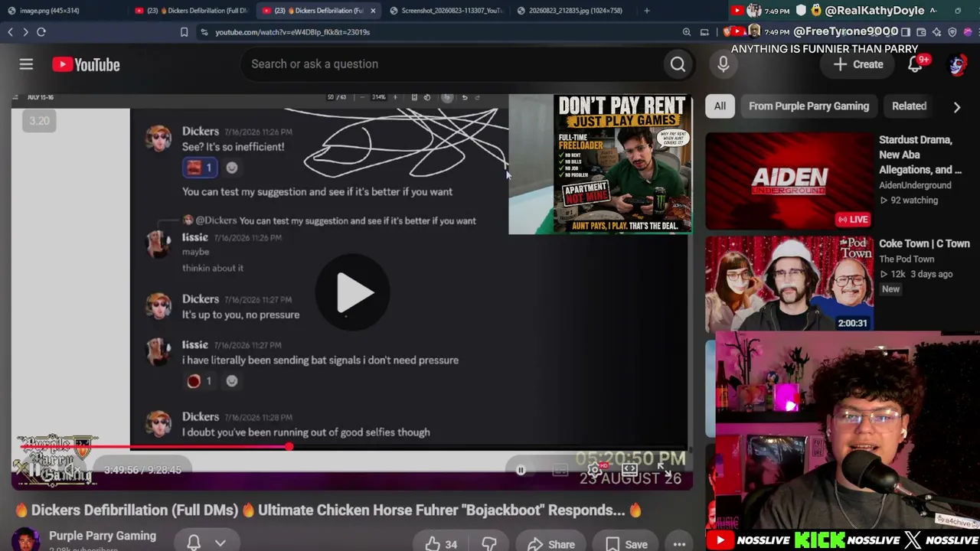980x551 pixels.
Task: Select the All filter chip
Action: point(720,106)
